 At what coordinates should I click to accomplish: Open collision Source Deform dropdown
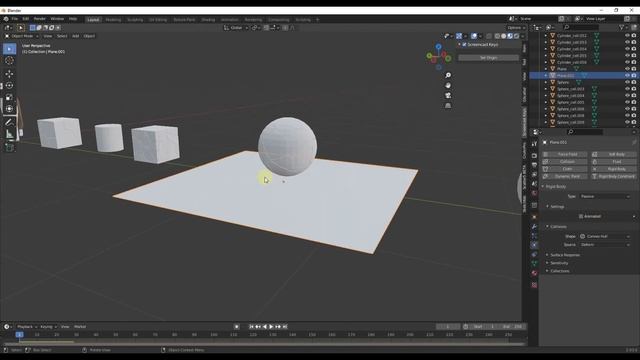pos(605,244)
